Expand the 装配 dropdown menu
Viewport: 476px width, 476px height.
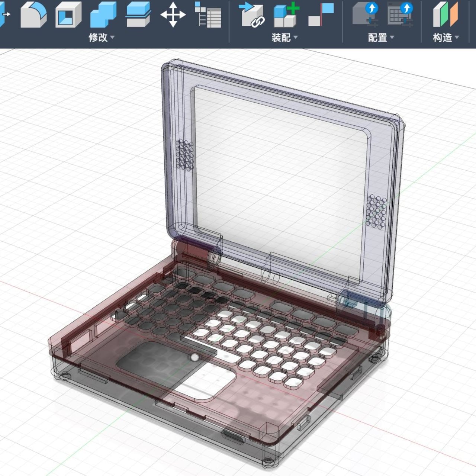284,37
